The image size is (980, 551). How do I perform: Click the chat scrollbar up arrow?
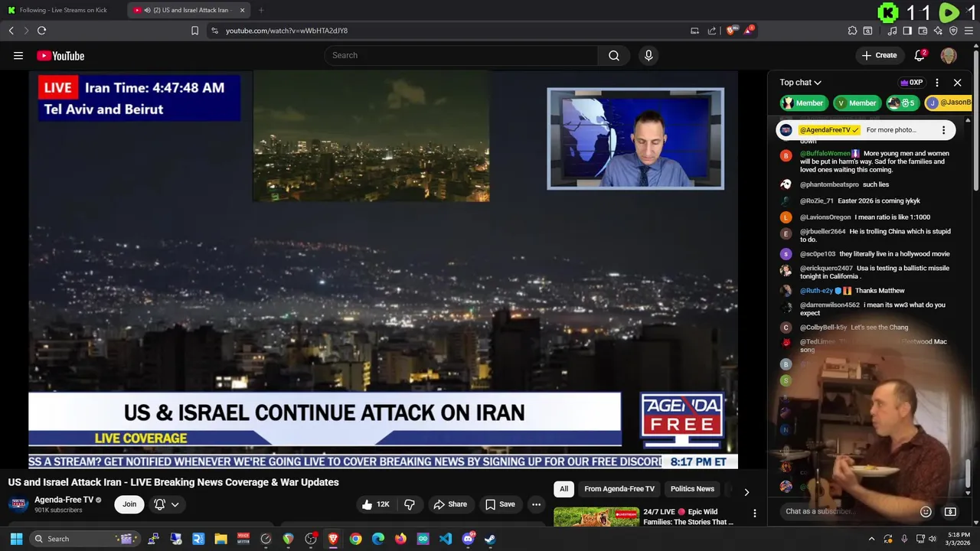click(x=968, y=120)
